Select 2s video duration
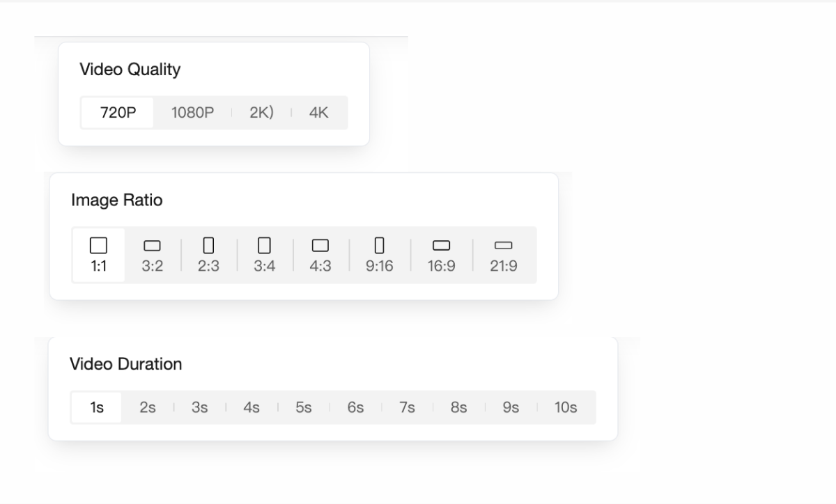The image size is (836, 504). tap(148, 408)
